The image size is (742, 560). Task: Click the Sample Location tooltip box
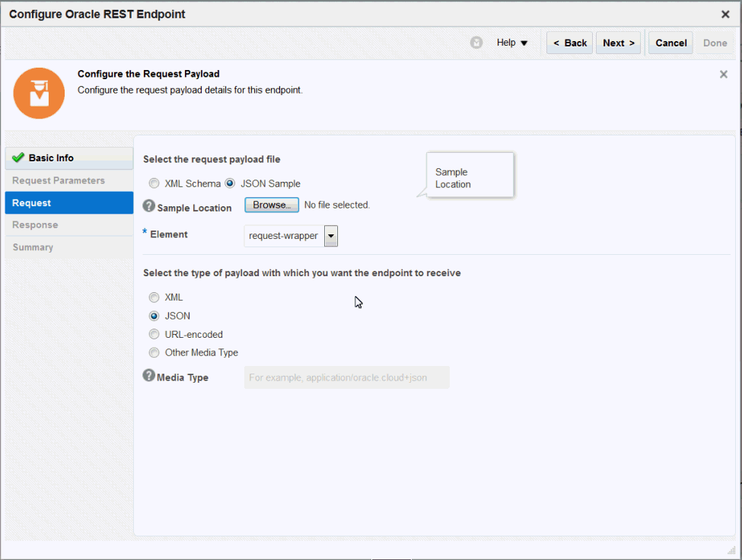pos(470,175)
